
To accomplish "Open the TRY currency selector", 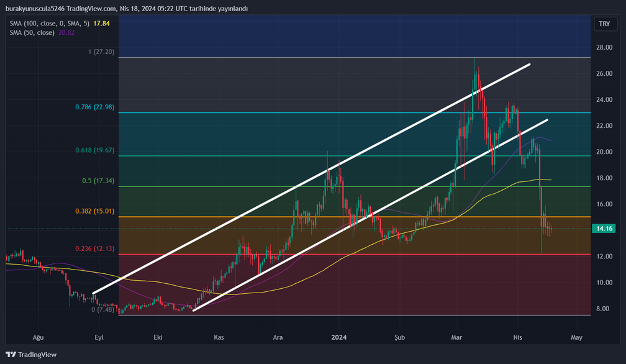I will 604,24.
